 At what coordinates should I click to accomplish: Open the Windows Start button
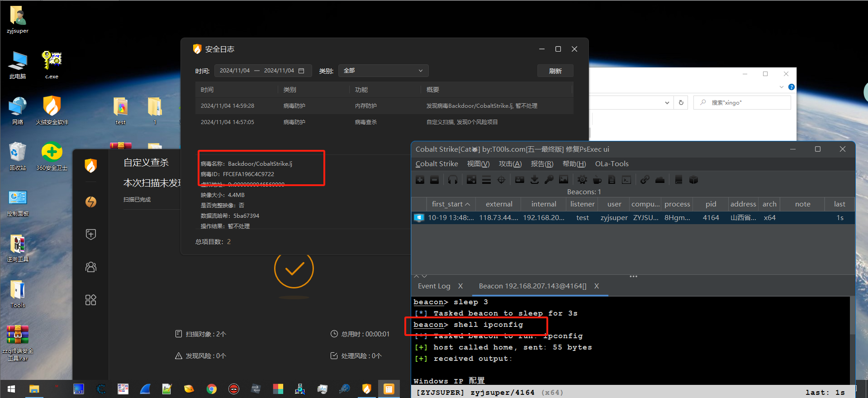11,389
